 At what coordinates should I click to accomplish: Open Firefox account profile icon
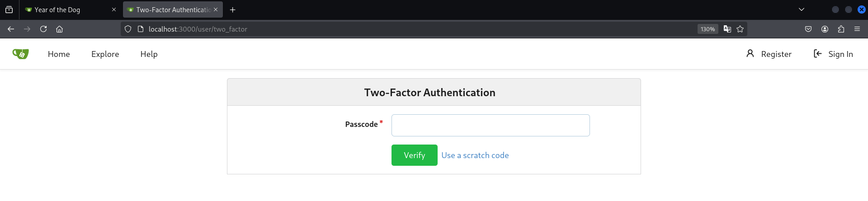pyautogui.click(x=825, y=29)
